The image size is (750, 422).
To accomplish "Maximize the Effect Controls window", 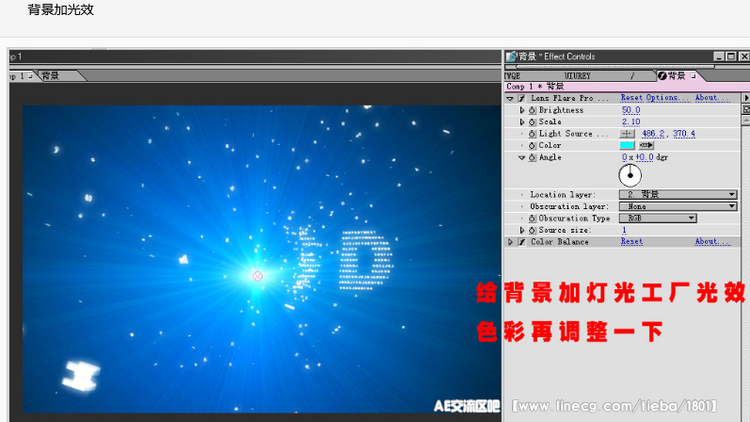I will (x=731, y=56).
